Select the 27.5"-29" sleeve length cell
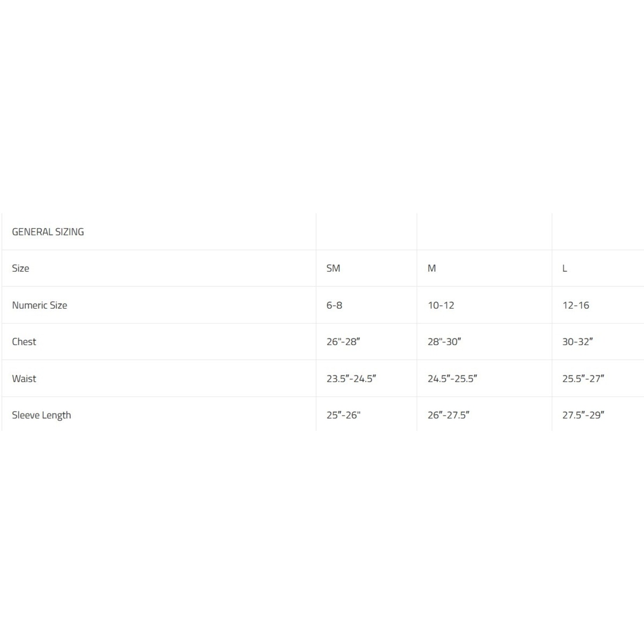The image size is (644, 644). [x=583, y=415]
